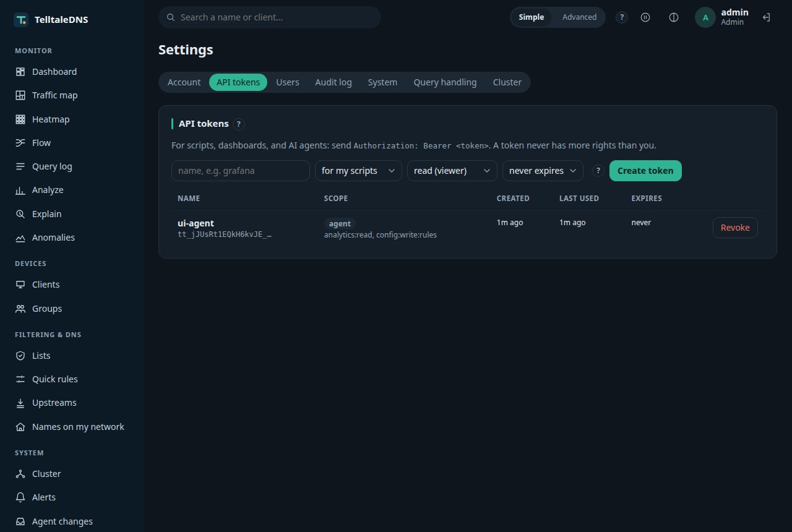Click the top bar help question icon

click(x=622, y=17)
